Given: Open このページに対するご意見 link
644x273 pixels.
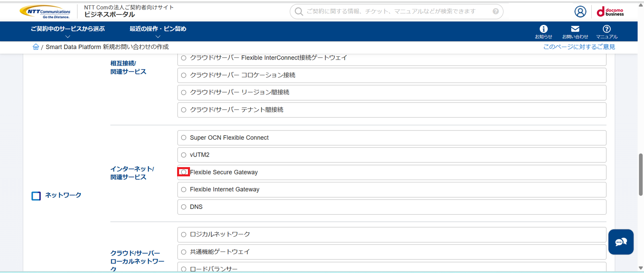Looking at the screenshot, I should point(579,47).
